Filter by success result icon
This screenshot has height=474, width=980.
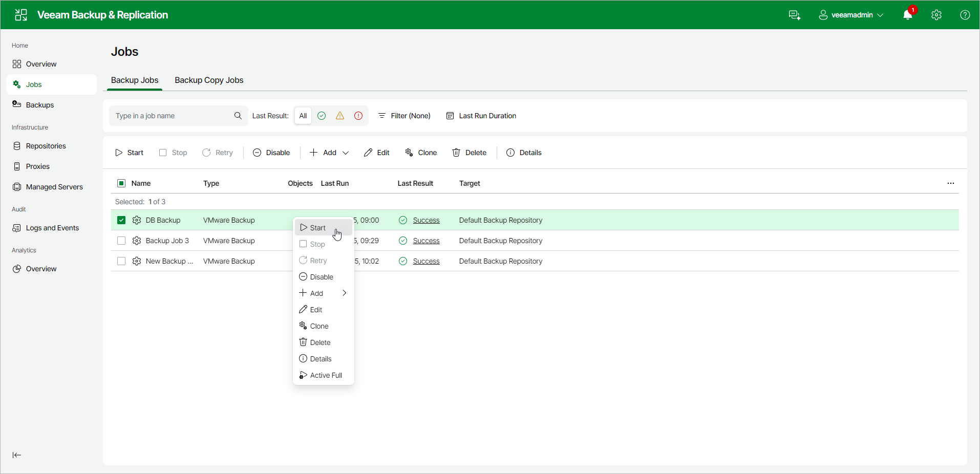point(322,116)
